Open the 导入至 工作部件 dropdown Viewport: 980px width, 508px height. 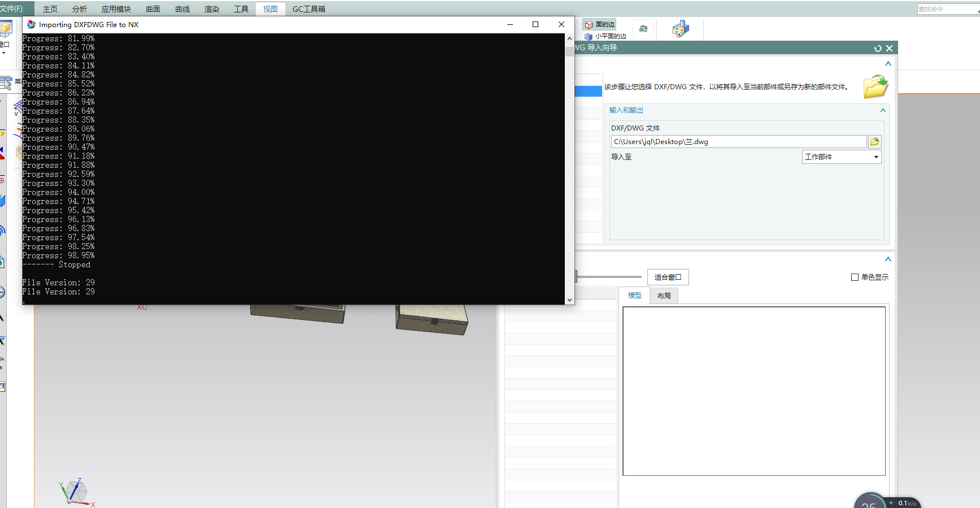tap(842, 157)
